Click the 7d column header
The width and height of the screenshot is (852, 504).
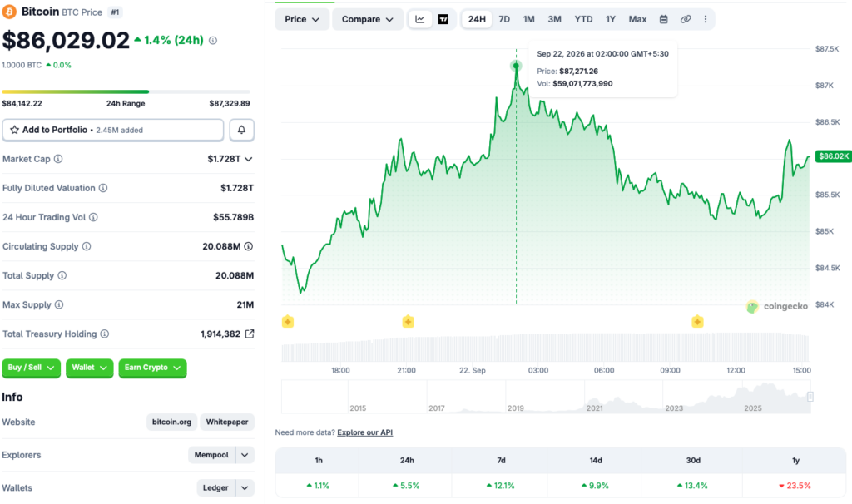[x=501, y=461]
